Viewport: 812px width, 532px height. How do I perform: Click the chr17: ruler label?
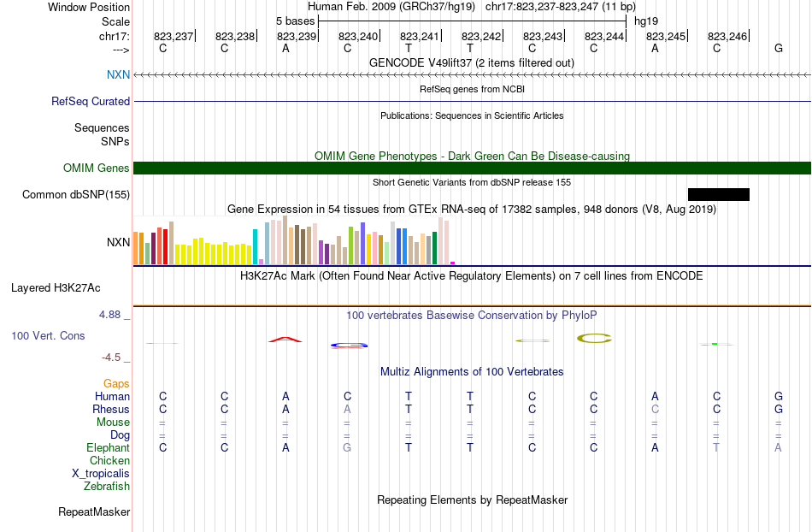(x=115, y=36)
